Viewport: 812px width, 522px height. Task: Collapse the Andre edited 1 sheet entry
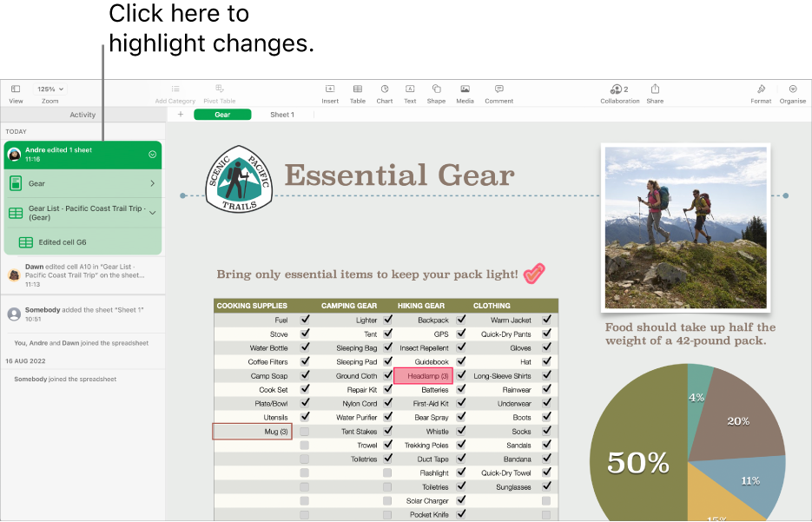[154, 155]
